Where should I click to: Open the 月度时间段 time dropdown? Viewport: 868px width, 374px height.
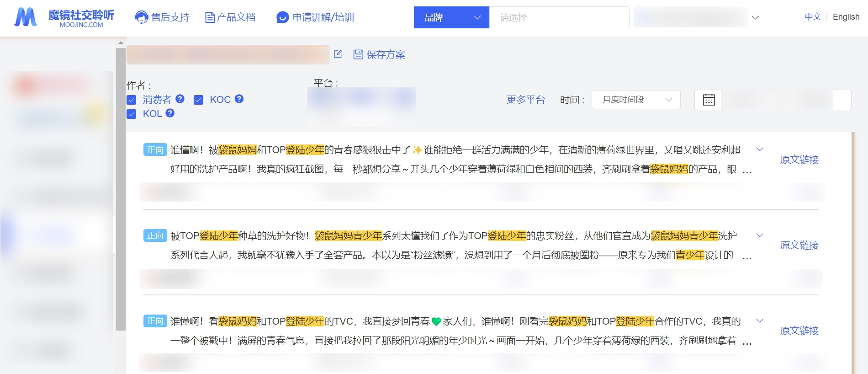(635, 100)
